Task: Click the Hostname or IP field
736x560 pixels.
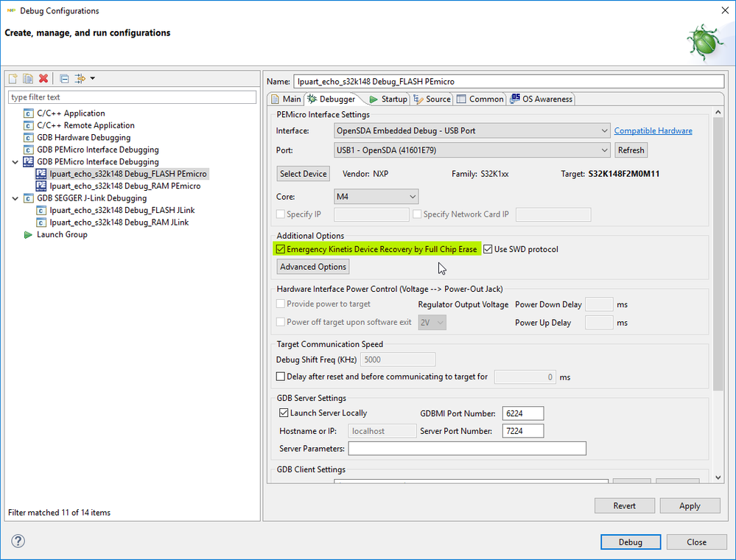Action: (382, 431)
